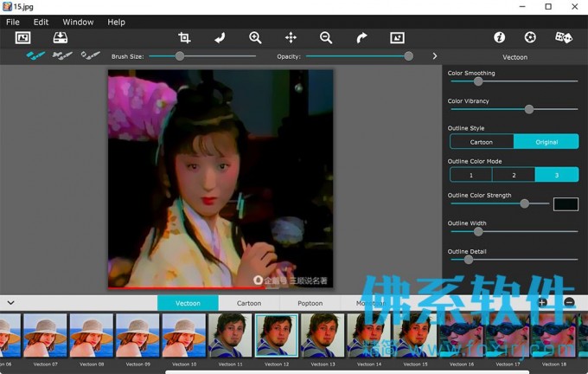Select the first paint brush tool
Screen dimensions: 588x374
[x=35, y=55]
